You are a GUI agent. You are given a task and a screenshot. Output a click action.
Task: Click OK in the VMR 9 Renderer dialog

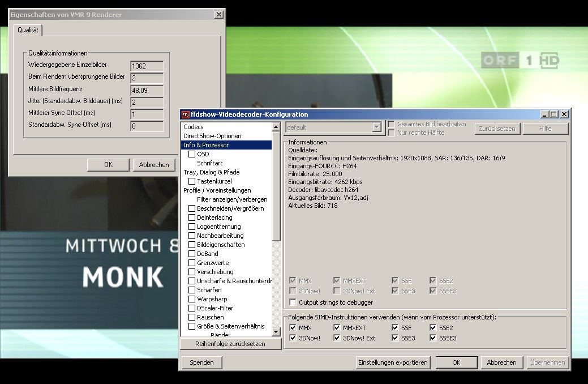(x=108, y=165)
